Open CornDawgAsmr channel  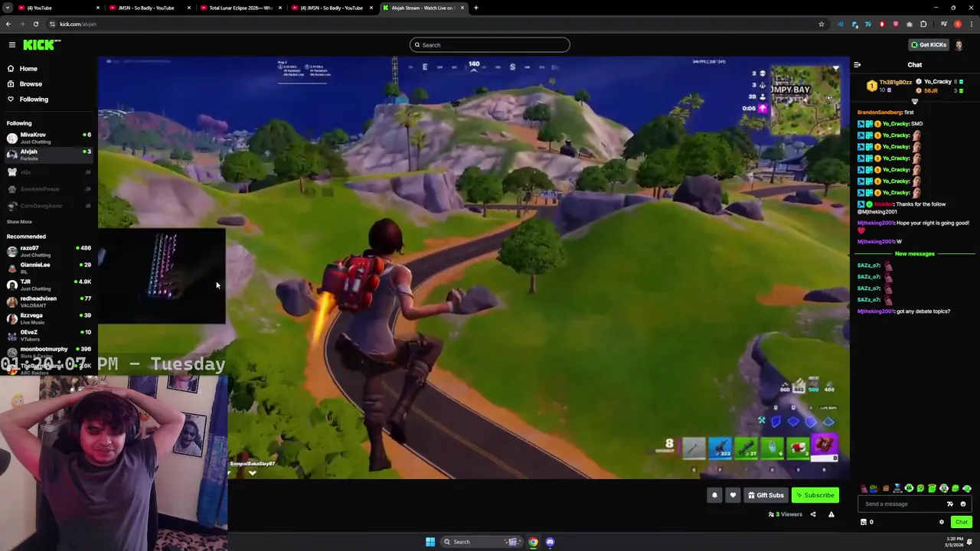click(48, 205)
